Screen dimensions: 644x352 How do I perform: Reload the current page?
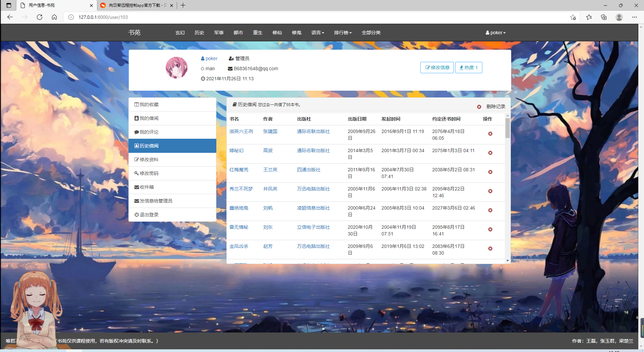[x=40, y=17]
